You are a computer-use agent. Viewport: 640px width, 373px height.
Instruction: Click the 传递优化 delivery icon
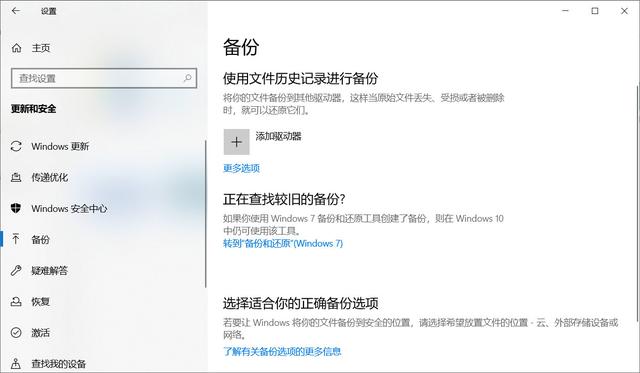(16, 177)
